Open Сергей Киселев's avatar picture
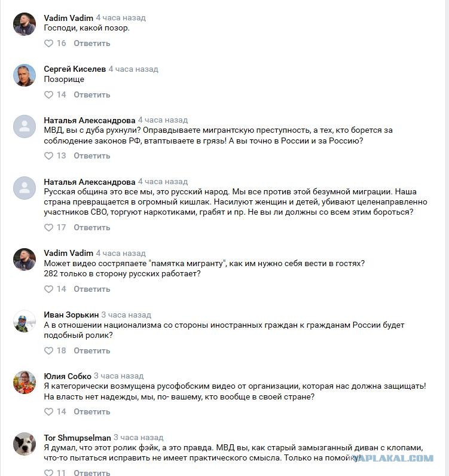Image resolution: width=449 pixels, height=476 pixels. coord(25,75)
